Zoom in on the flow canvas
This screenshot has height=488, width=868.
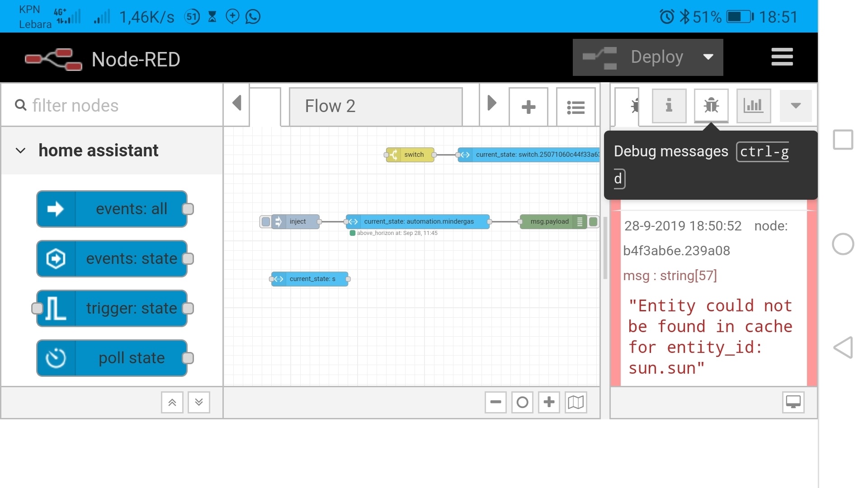point(549,402)
